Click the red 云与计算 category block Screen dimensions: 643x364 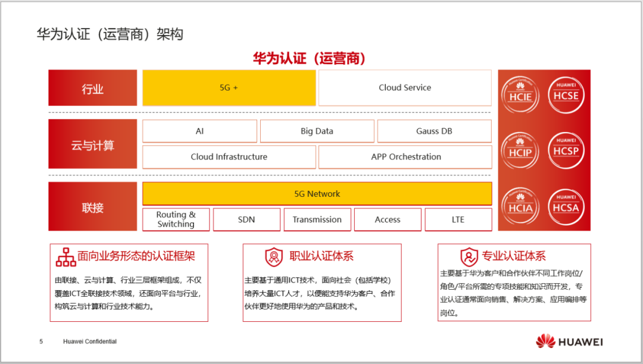click(93, 144)
